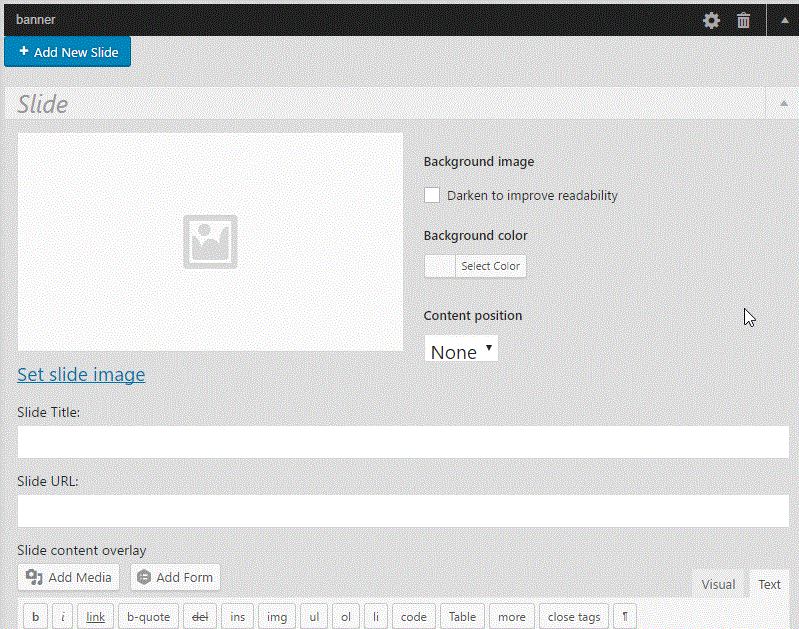Switch to the Text editor tab

point(769,584)
